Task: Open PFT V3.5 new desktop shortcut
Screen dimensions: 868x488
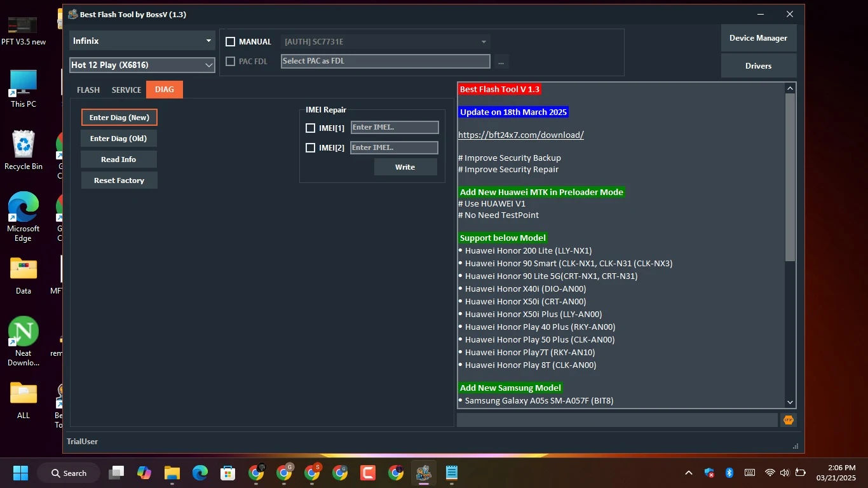Action: coord(24,30)
